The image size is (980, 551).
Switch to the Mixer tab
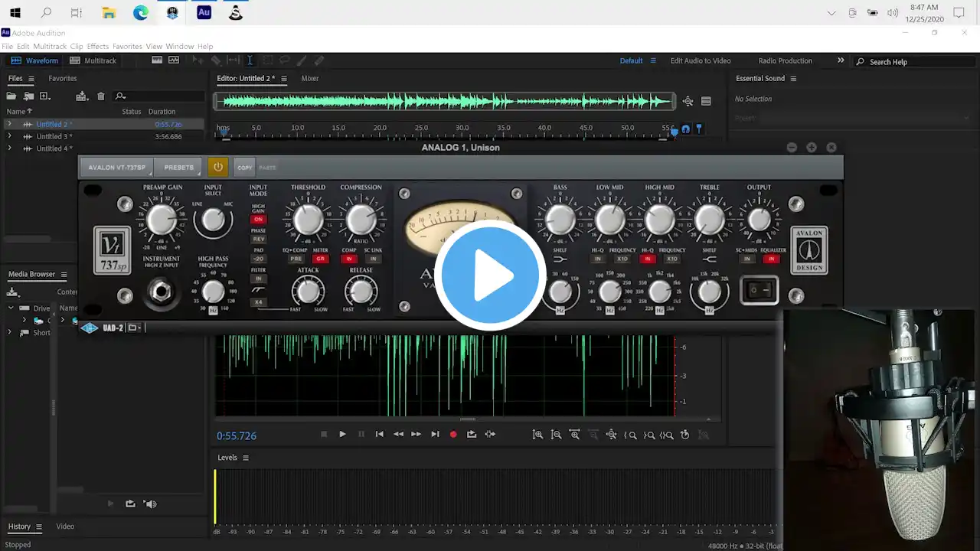click(309, 78)
